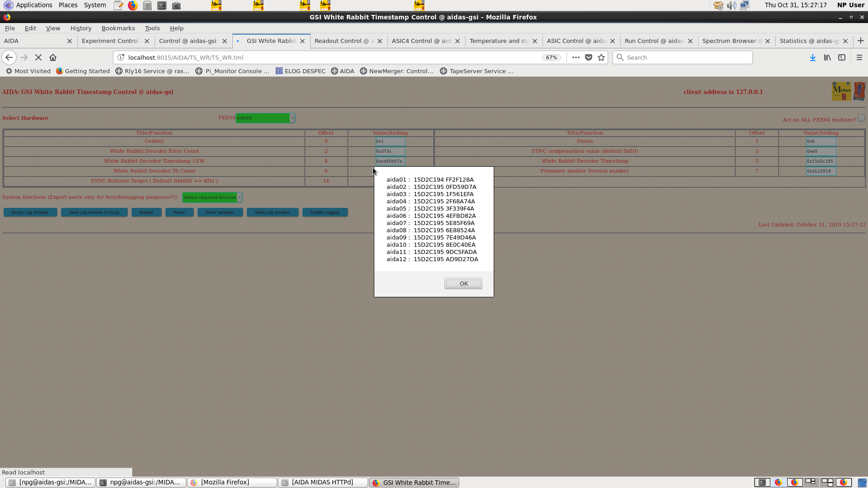Click the 67% zoom level indicator
Image resolution: width=868 pixels, height=488 pixels.
point(551,57)
